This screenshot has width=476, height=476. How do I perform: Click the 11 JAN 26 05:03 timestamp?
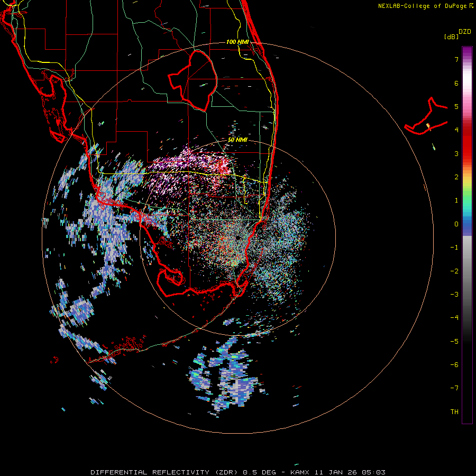(x=350, y=472)
